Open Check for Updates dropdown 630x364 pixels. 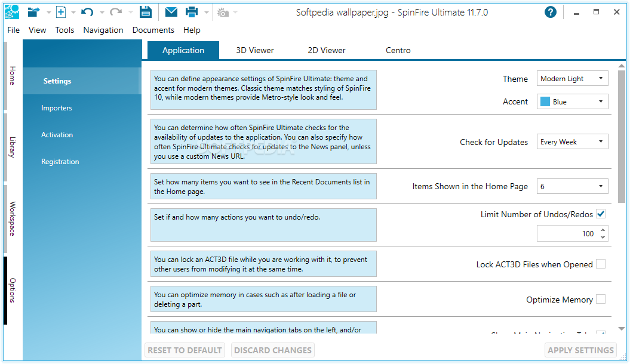coord(572,141)
